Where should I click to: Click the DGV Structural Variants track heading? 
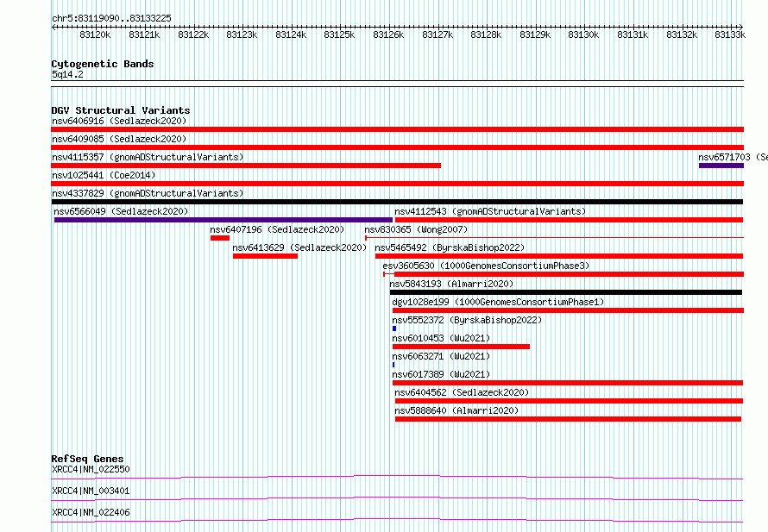click(121, 110)
